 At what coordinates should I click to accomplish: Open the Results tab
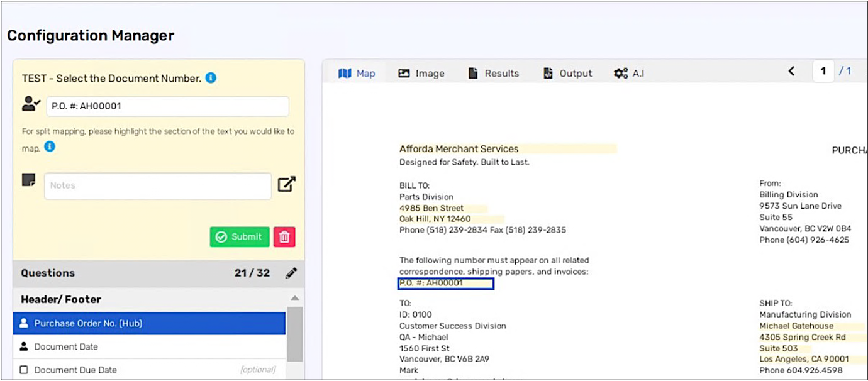pyautogui.click(x=494, y=74)
